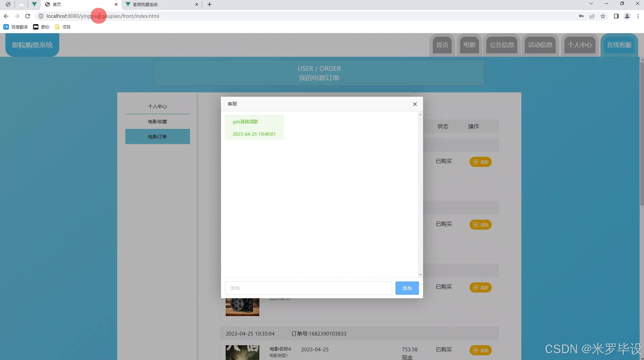Click the share page icon
644x360 pixels.
point(592,16)
